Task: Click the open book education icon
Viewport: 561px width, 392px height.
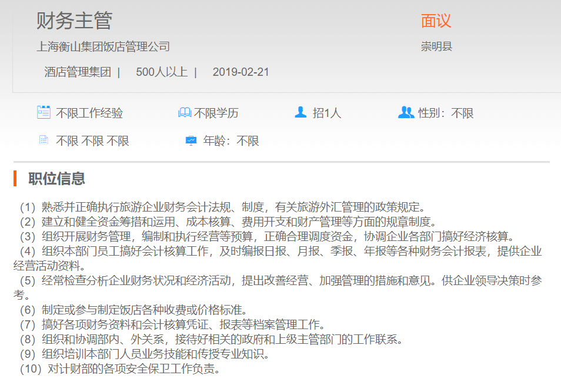Action: tap(185, 112)
